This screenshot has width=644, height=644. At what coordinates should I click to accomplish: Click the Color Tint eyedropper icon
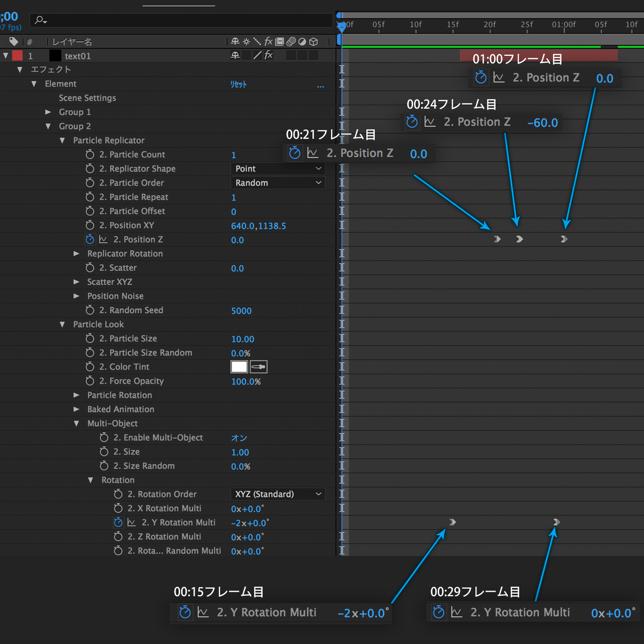pyautogui.click(x=259, y=367)
